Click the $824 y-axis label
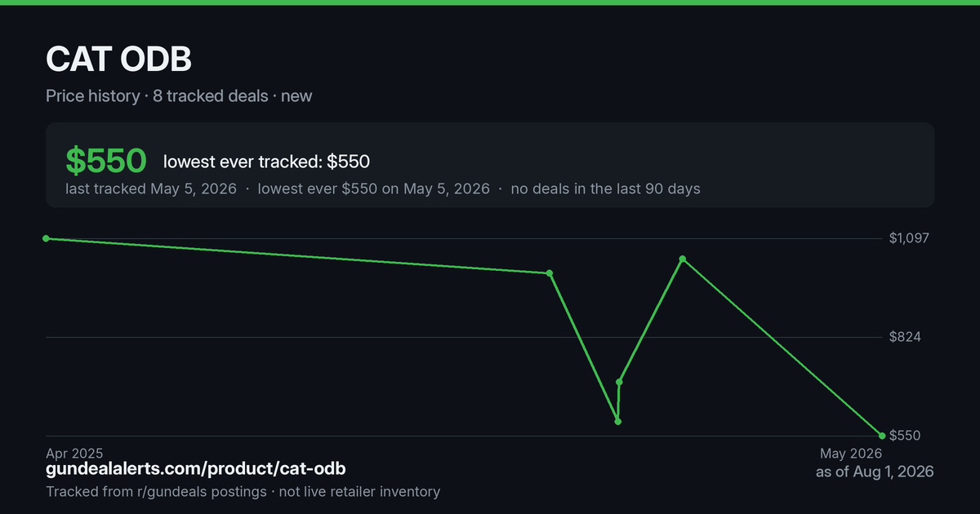This screenshot has width=980, height=514. point(905,337)
